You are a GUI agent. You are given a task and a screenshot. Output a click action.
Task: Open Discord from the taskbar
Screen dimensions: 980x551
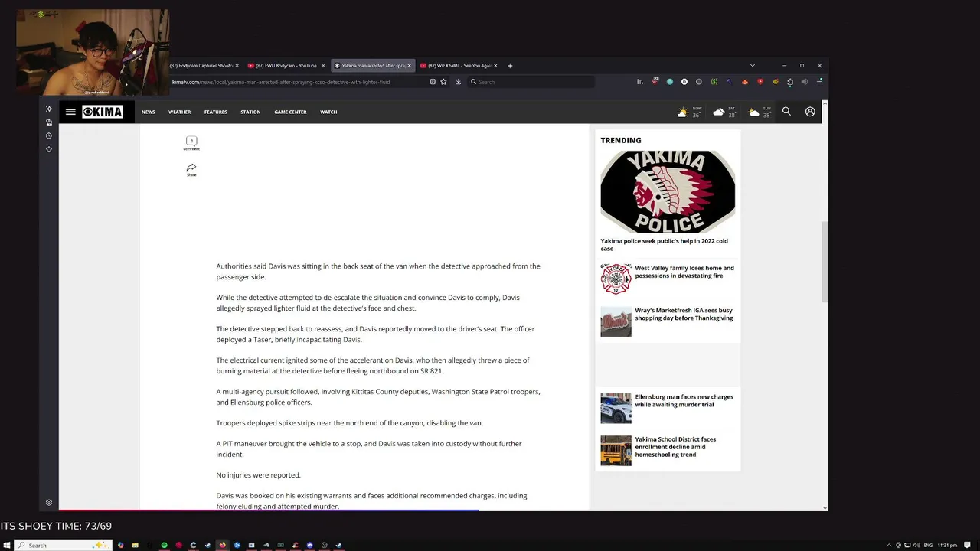click(x=309, y=545)
